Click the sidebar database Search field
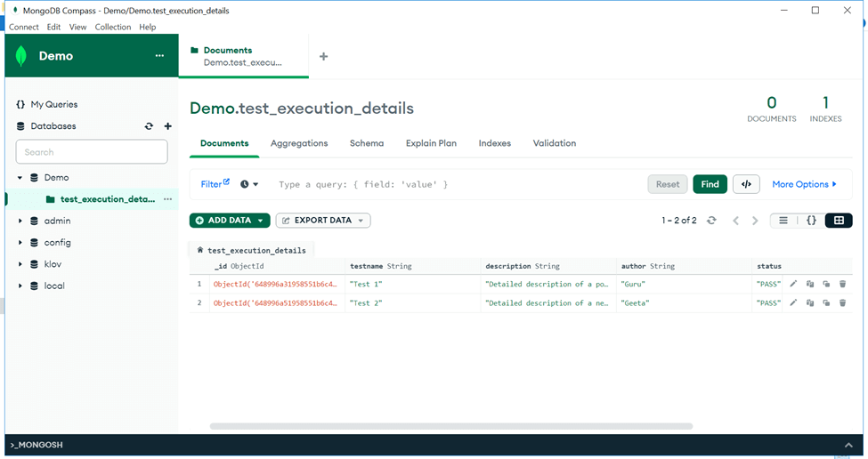868x459 pixels. coord(92,152)
